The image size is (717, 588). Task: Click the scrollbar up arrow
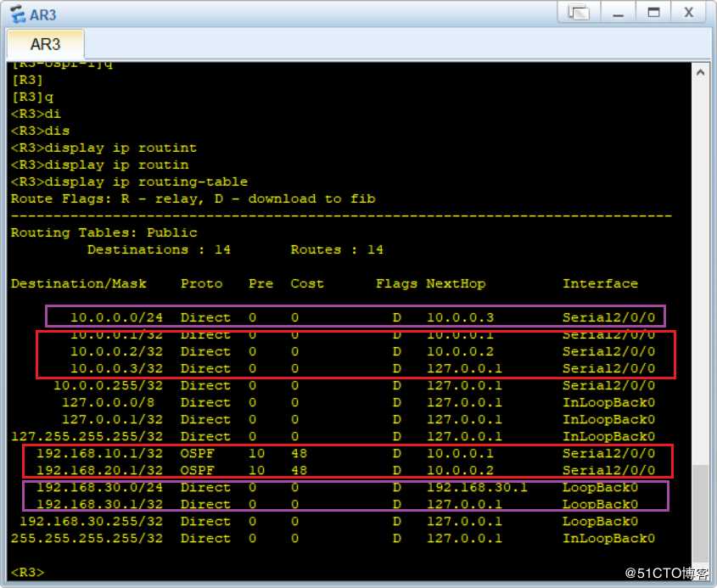click(x=700, y=72)
